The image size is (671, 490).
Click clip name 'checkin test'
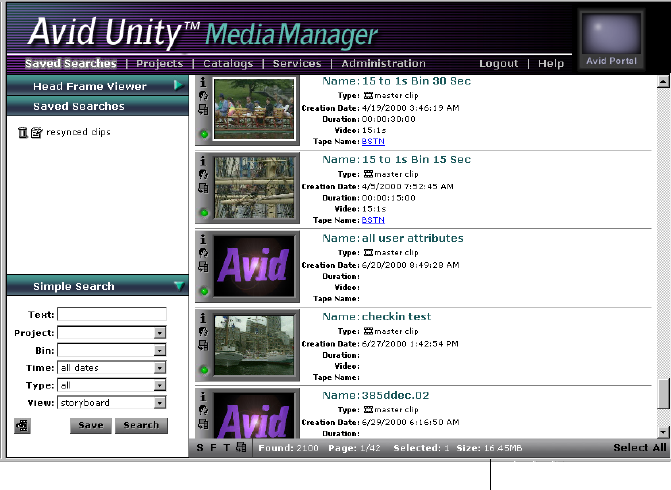click(x=396, y=317)
